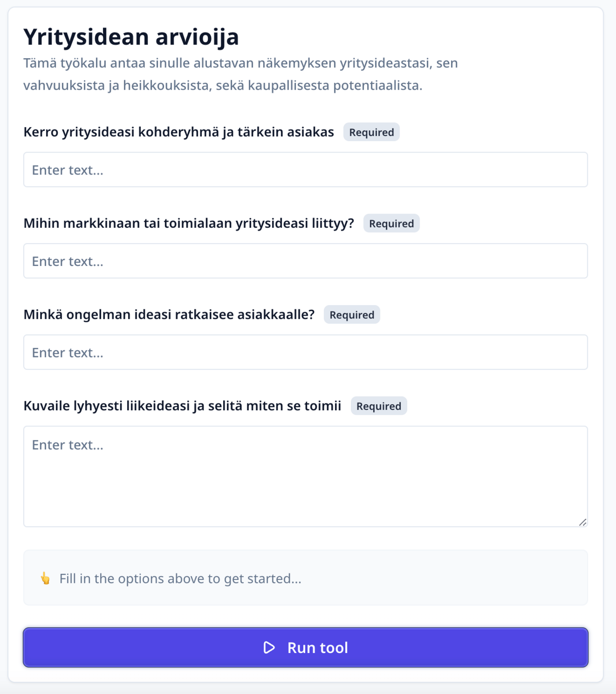616x694 pixels.
Task: Click the Kerro yritysideasi kohderyhmä label
Action: coord(179,132)
